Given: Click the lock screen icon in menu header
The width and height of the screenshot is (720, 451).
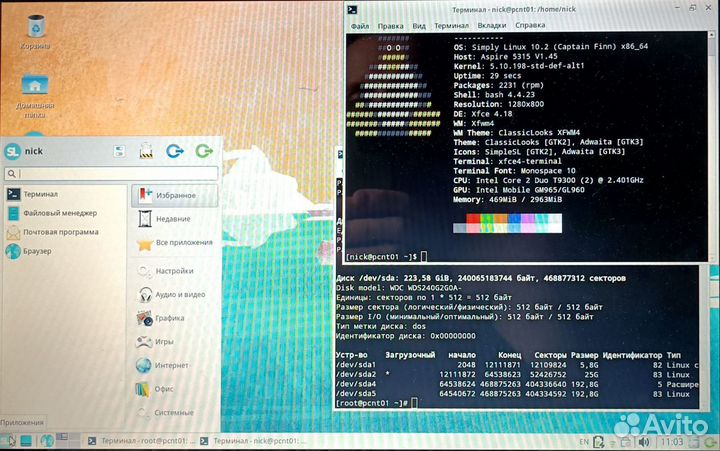Looking at the screenshot, I should [147, 151].
